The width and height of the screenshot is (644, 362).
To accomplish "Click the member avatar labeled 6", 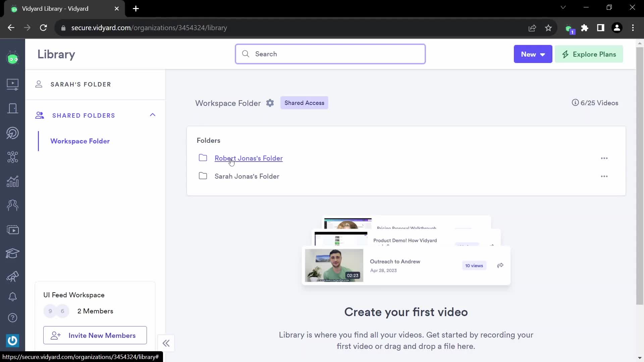I will (62, 311).
